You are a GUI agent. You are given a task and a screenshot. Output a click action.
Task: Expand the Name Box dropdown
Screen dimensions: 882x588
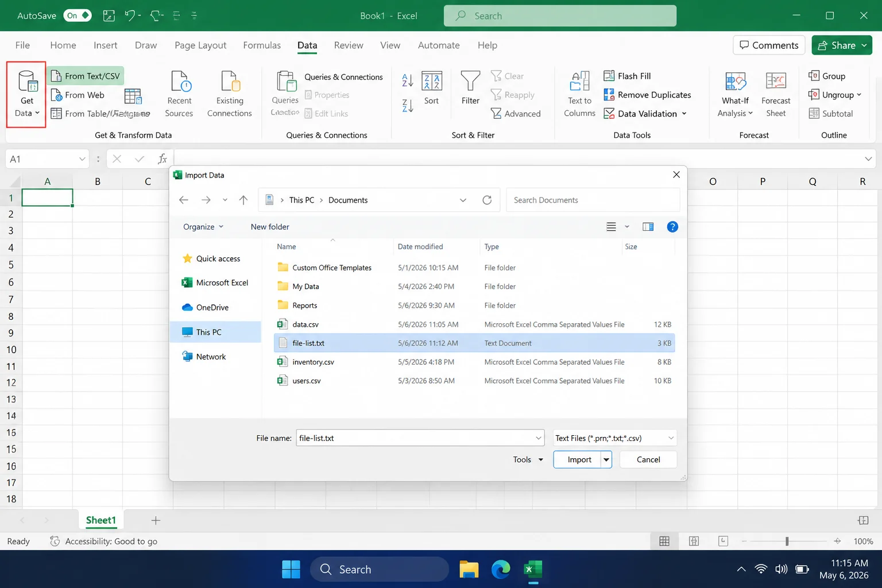coord(82,159)
